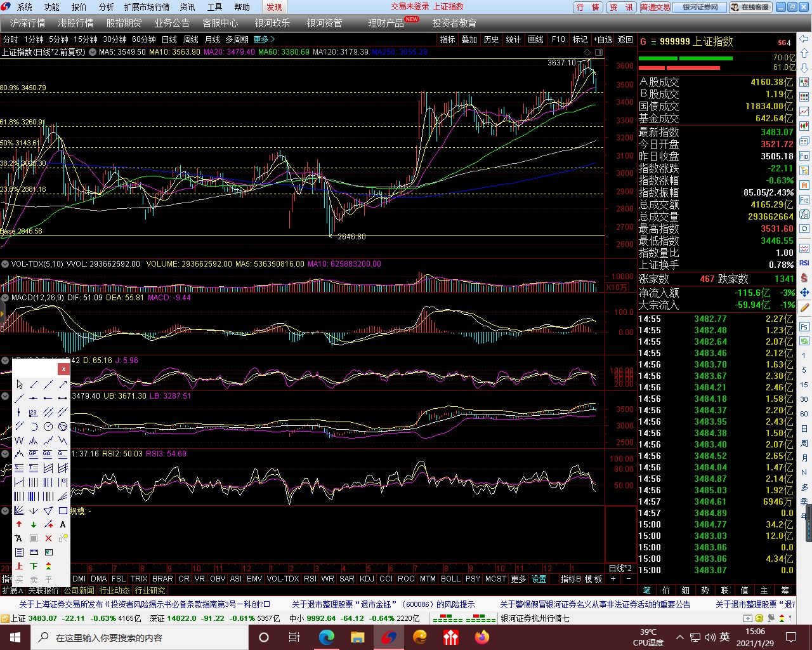Zoom in chart with the + button
Screen dimensions: 812x650
point(613,579)
